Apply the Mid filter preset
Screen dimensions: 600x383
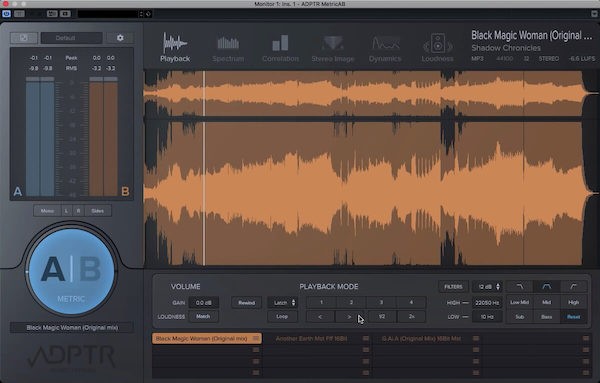pos(546,302)
